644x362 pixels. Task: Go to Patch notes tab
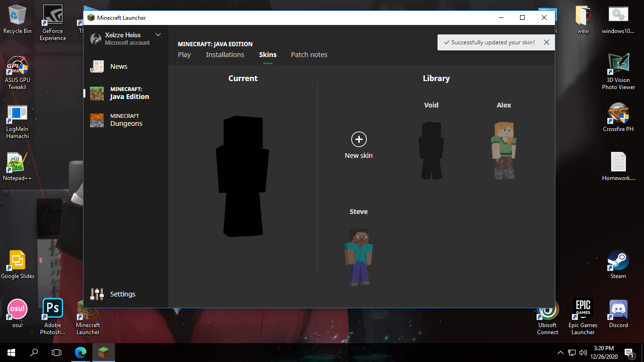[x=309, y=55]
